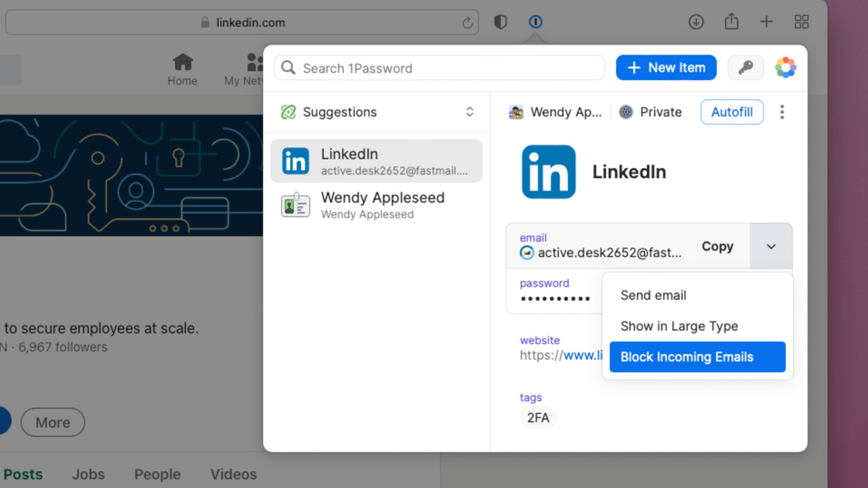The height and width of the screenshot is (488, 868).
Task: Click the LinkedIn item title text
Action: 629,172
